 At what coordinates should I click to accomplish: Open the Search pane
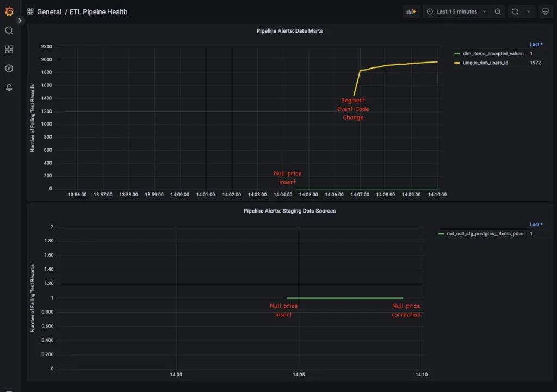click(x=9, y=30)
